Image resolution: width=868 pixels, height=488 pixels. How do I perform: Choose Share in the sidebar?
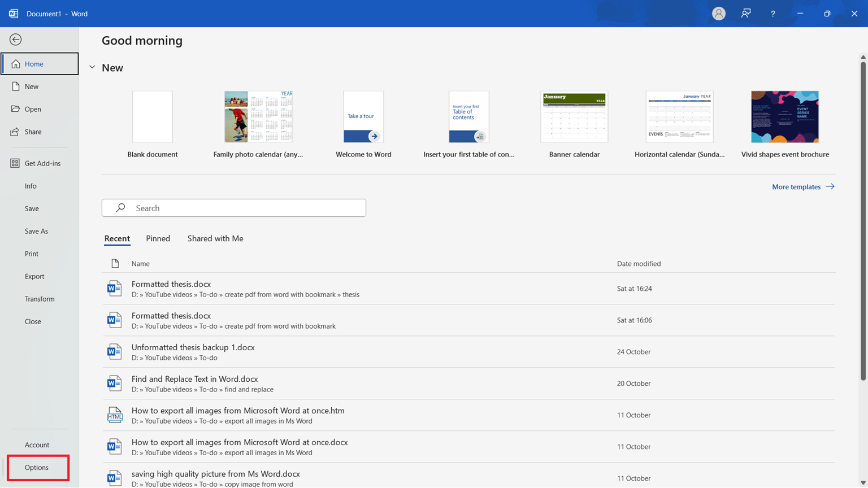click(x=40, y=132)
